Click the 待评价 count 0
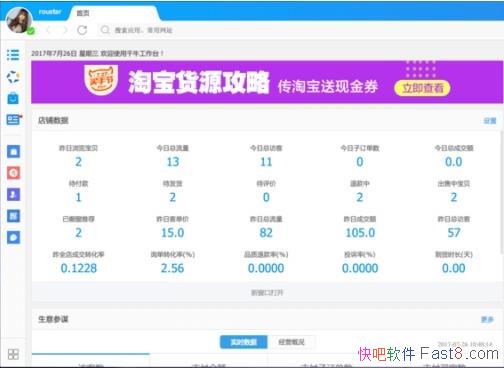 pyautogui.click(x=266, y=197)
